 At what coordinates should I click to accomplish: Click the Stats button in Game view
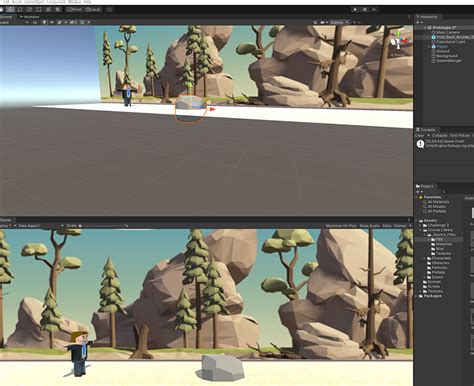(387, 226)
